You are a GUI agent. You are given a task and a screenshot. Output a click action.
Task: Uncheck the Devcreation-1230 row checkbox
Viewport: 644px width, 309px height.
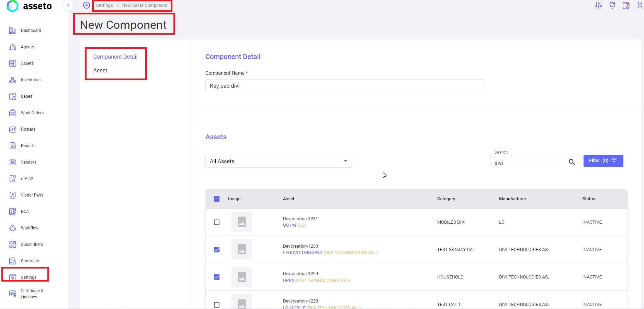217,250
